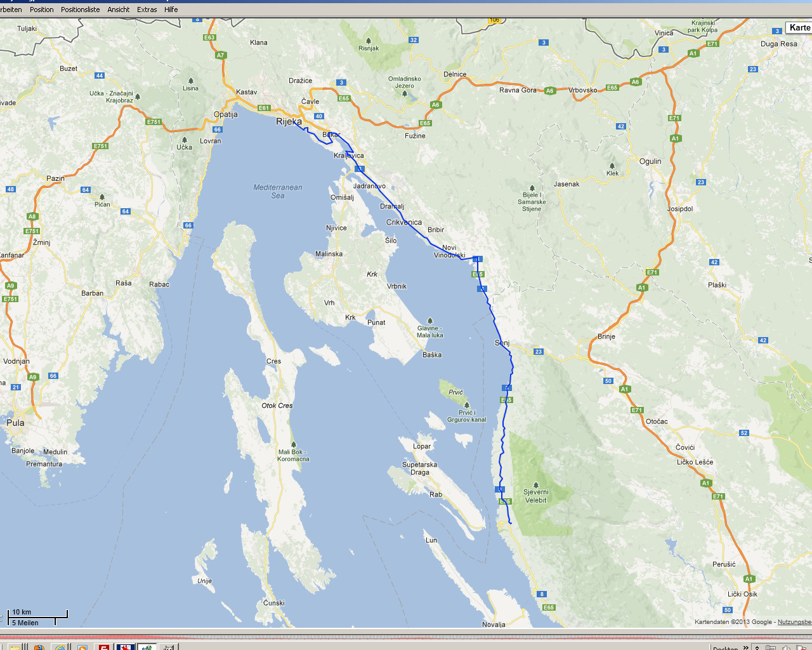Viewport: 812px width, 650px height.
Task: Click the Crikvenica town label
Action: point(404,222)
